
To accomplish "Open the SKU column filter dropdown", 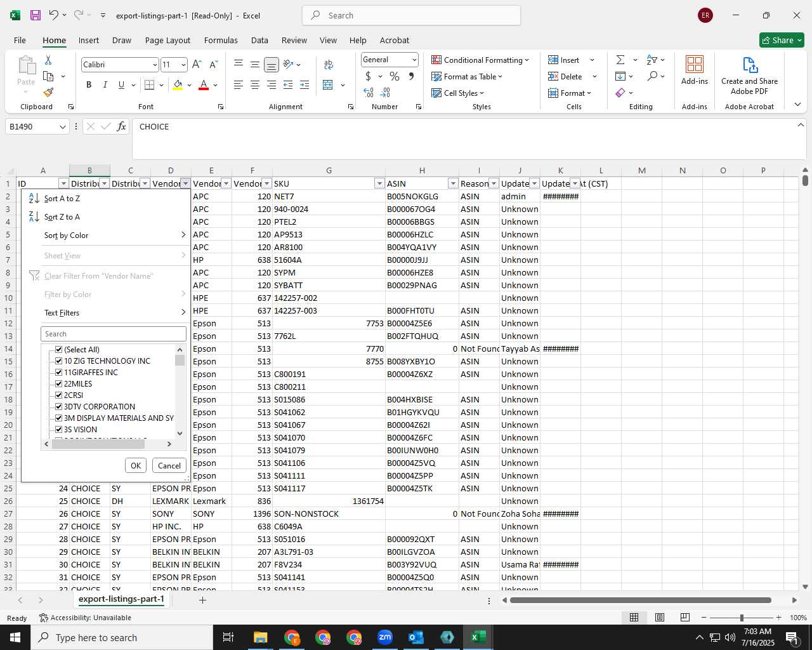I will pyautogui.click(x=379, y=183).
